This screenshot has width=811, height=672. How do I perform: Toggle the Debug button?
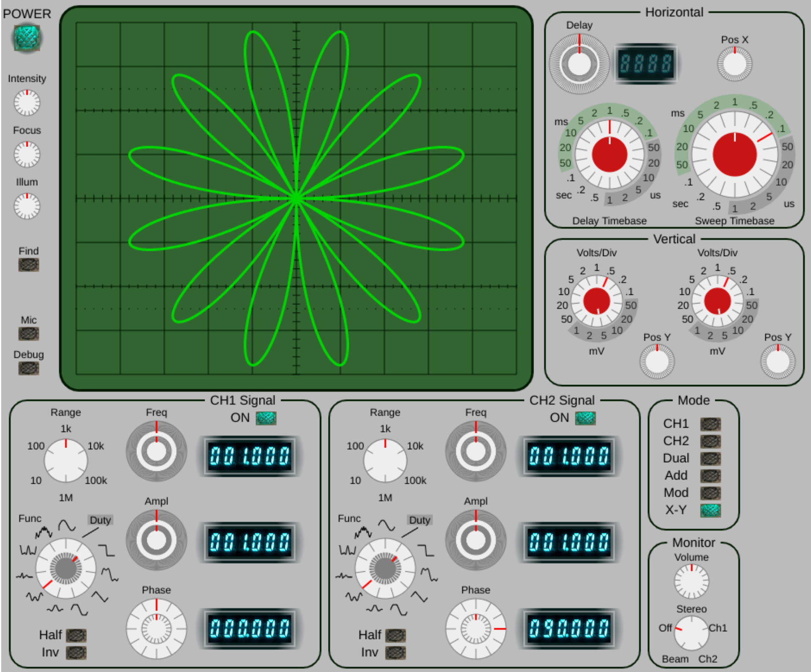pos(29,368)
